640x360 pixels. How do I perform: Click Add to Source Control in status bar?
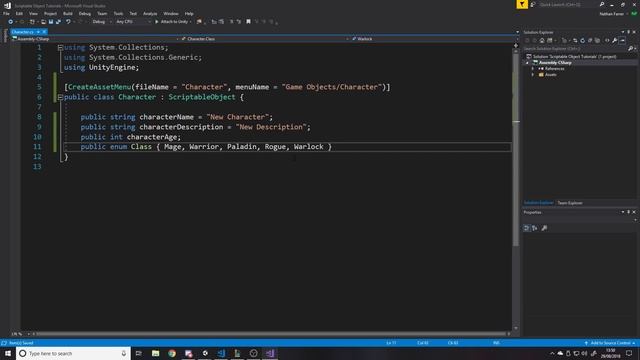pyautogui.click(x=610, y=343)
